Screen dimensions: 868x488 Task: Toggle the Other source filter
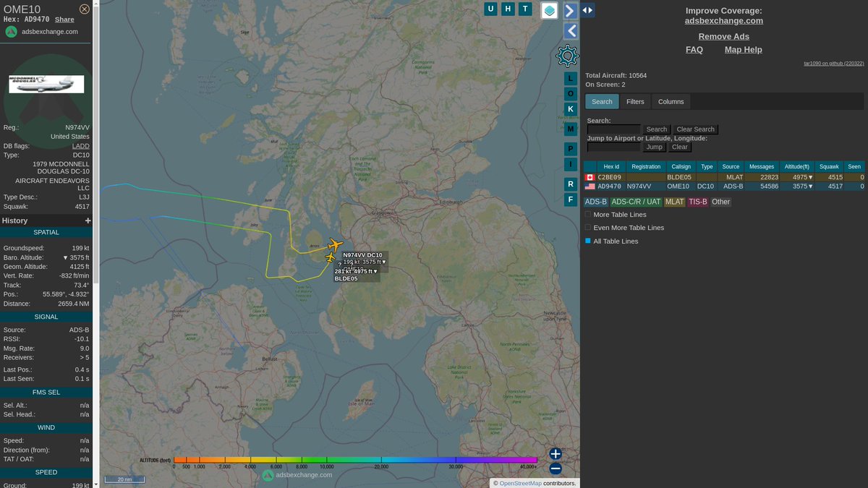tap(721, 202)
